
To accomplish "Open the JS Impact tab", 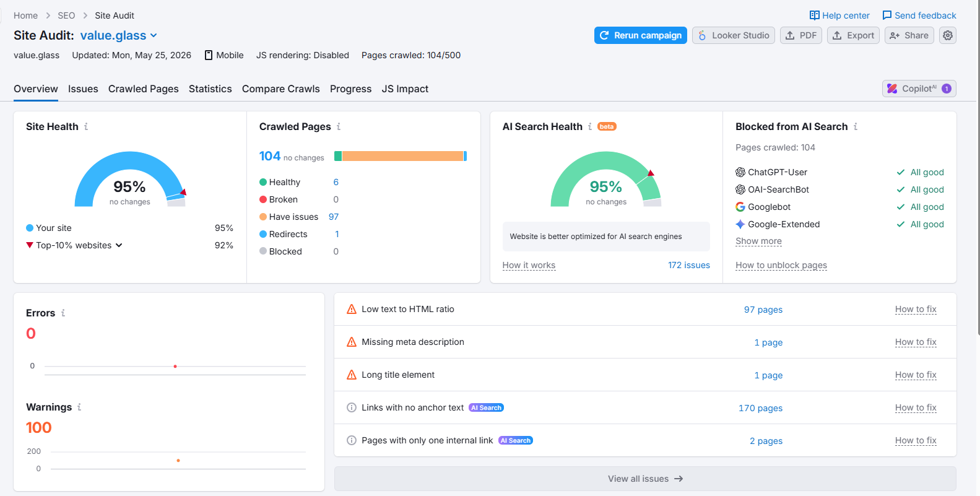I will click(405, 89).
